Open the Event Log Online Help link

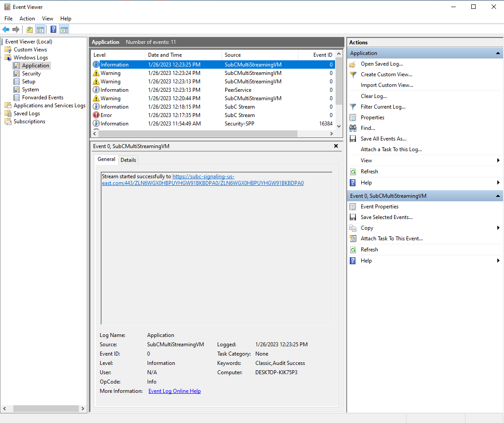tap(174, 391)
